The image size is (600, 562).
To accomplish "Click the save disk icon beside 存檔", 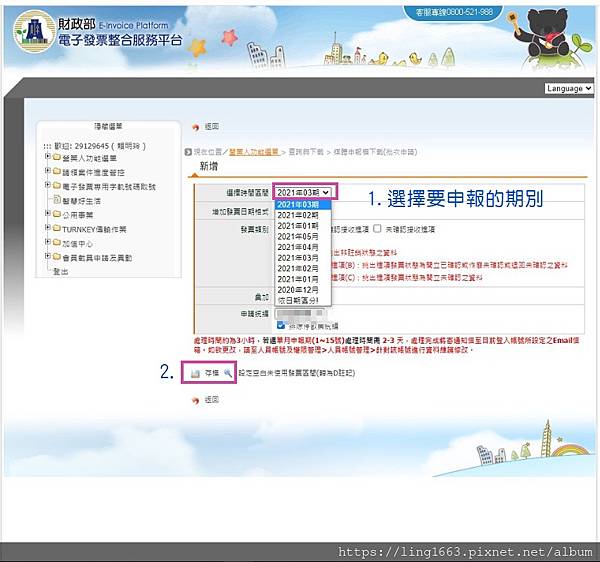I will [x=195, y=373].
